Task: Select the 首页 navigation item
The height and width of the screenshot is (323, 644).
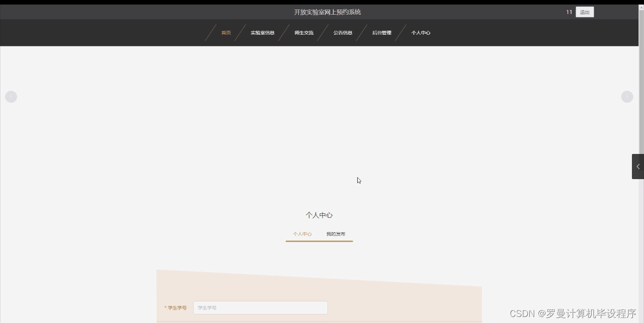Action: tap(225, 32)
